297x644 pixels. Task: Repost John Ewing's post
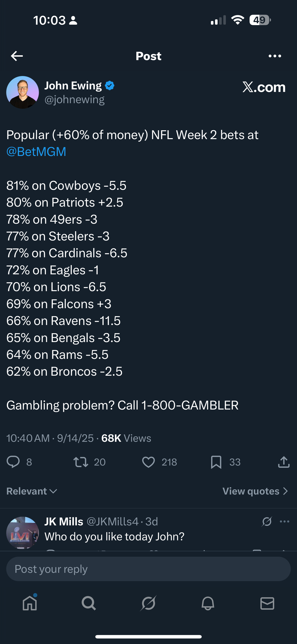[x=81, y=462]
